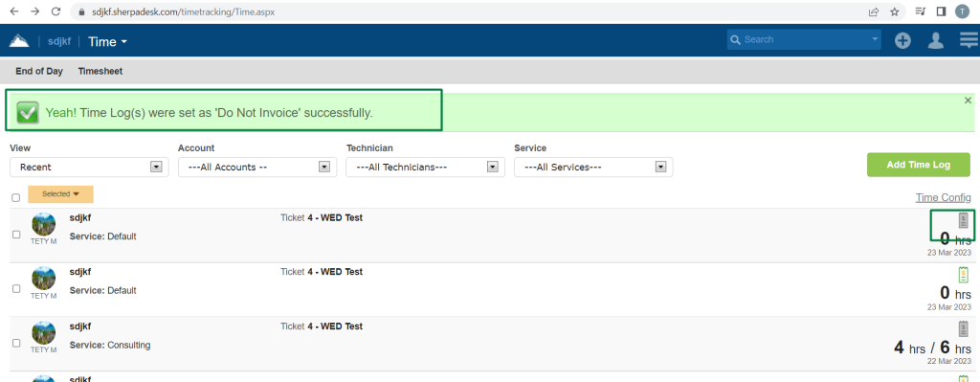The width and height of the screenshot is (980, 382).
Task: Click the SherpaDesk mountain logo
Action: tap(19, 41)
